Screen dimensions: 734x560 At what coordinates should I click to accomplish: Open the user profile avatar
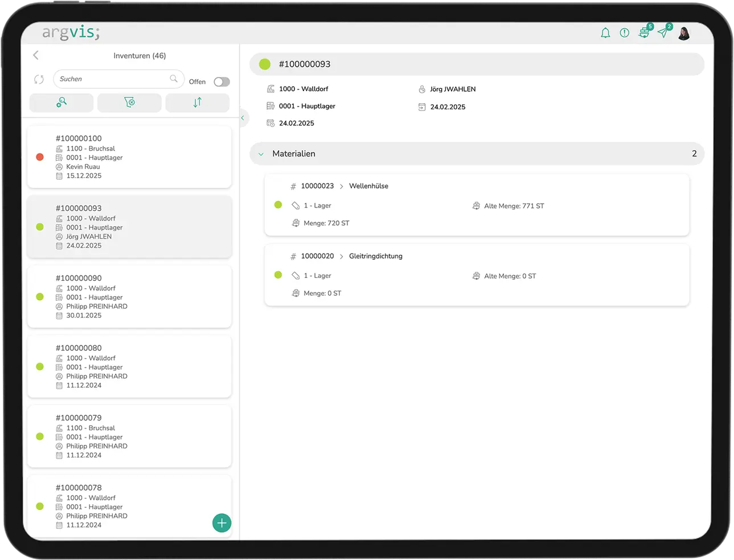pos(684,34)
